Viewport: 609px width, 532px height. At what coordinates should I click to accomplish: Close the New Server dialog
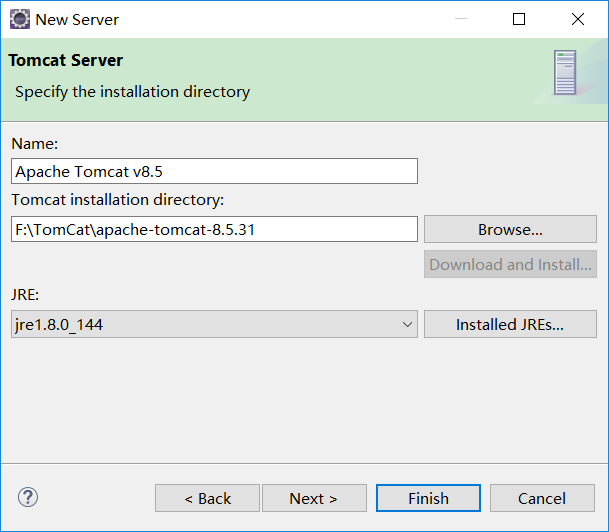coord(578,19)
